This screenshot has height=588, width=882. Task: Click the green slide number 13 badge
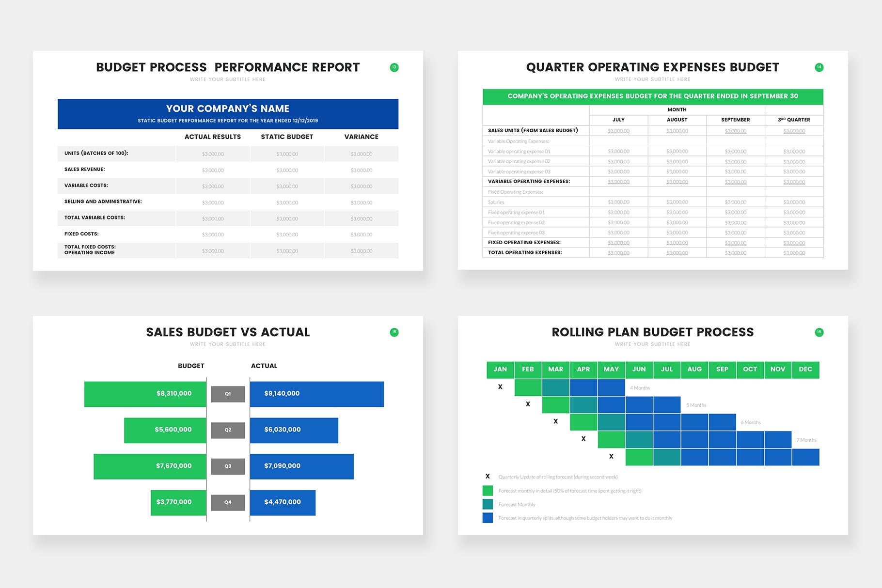(394, 67)
